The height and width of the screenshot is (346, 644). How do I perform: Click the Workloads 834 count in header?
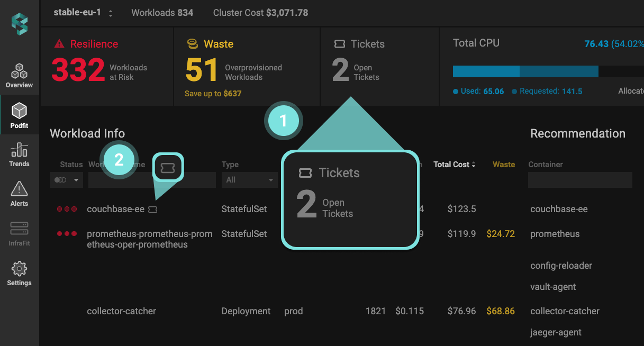coord(162,13)
